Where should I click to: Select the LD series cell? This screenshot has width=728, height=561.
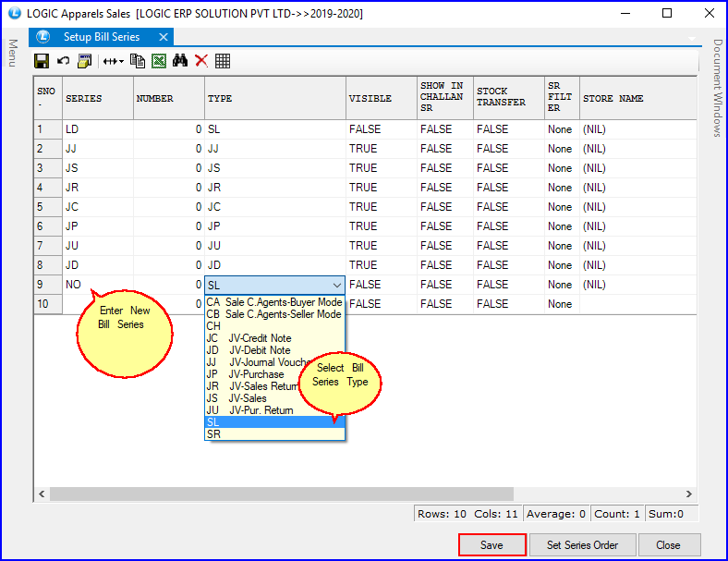pyautogui.click(x=98, y=129)
